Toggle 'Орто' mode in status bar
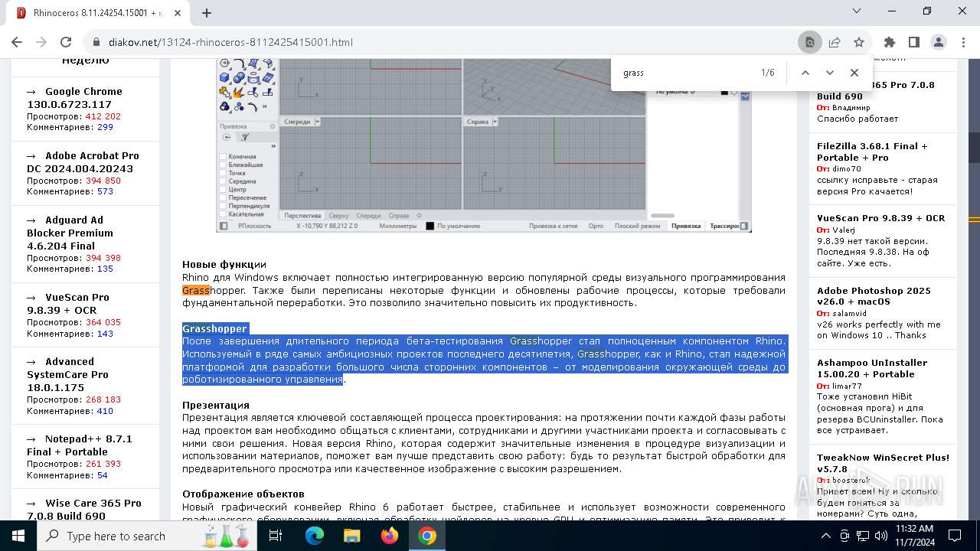 [x=596, y=226]
